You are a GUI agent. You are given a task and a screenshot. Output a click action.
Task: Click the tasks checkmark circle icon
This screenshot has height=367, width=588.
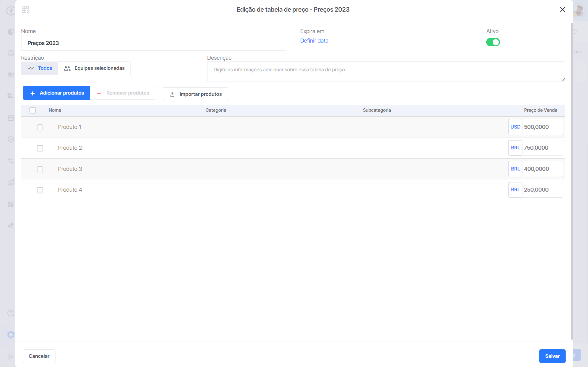(11, 139)
